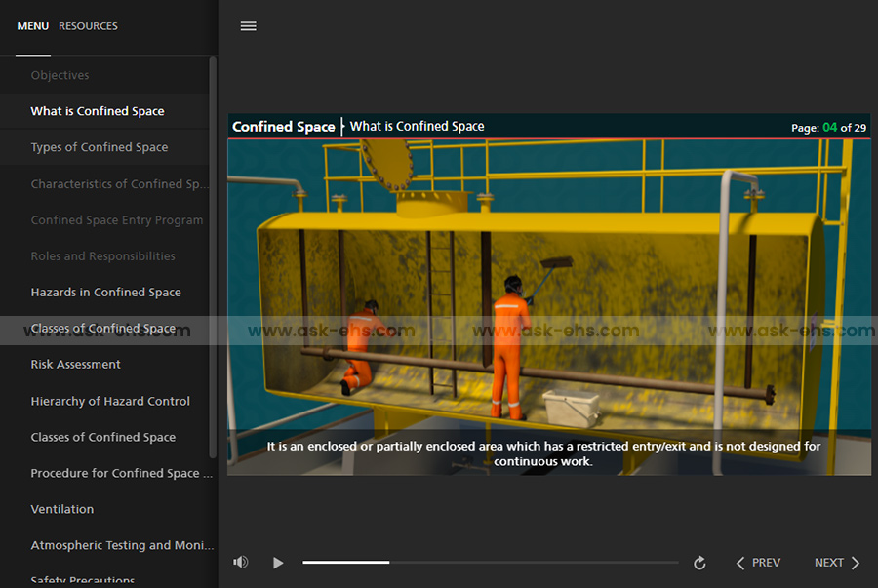This screenshot has height=588, width=878.
Task: Go to NEXT slide
Action: 837,563
